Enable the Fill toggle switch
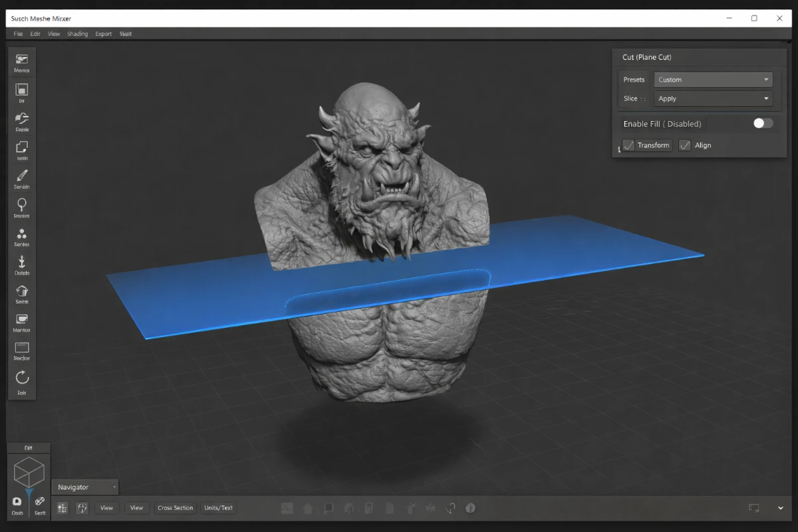 click(x=762, y=123)
